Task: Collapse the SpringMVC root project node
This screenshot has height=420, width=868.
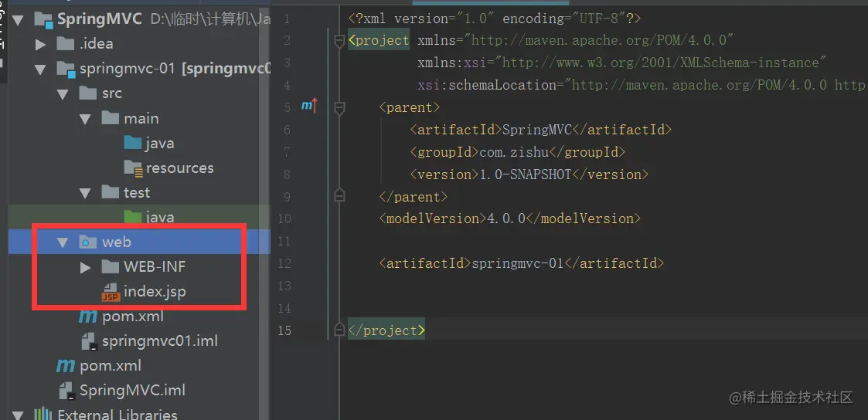Action: point(19,20)
